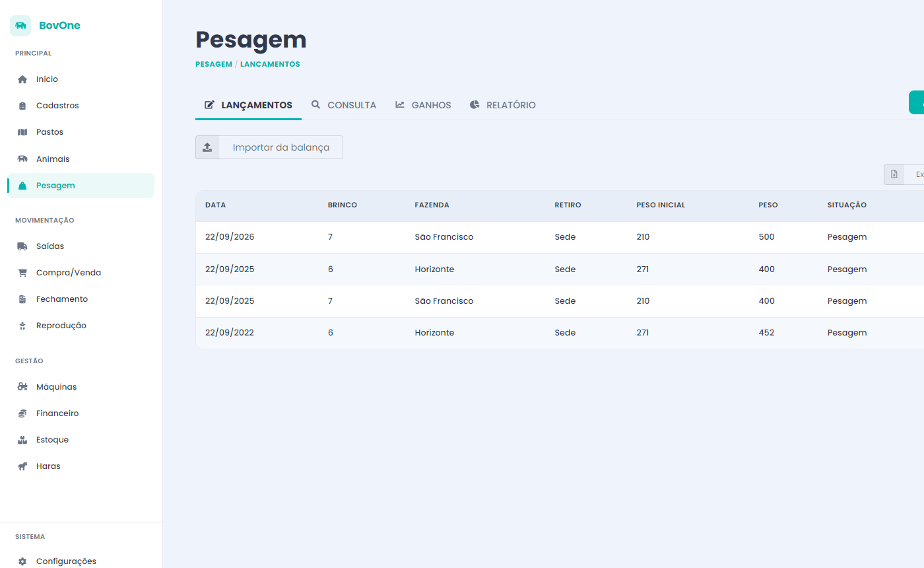Click the FAZENDA column header

pos(432,205)
